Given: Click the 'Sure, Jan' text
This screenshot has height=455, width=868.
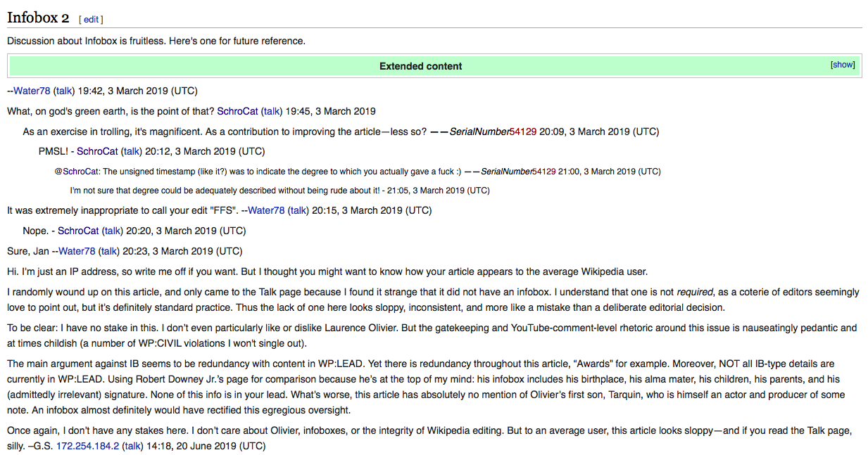Looking at the screenshot, I should 28,251.
